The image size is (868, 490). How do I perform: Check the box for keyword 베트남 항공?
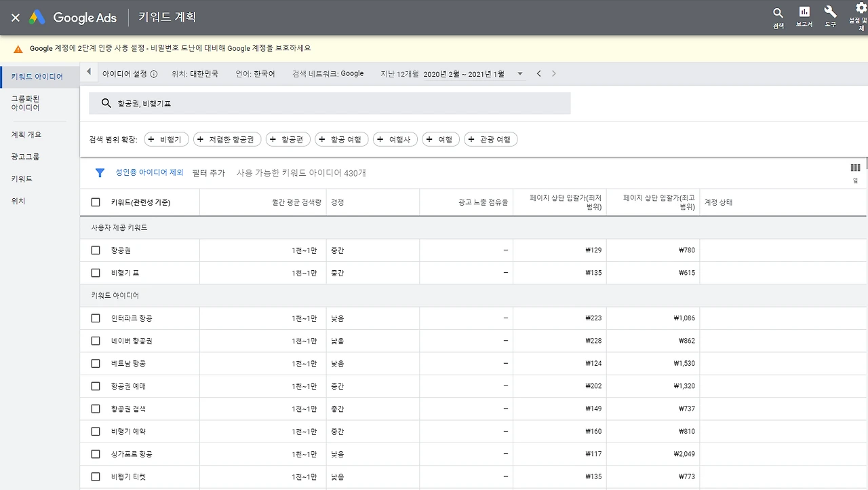click(96, 364)
